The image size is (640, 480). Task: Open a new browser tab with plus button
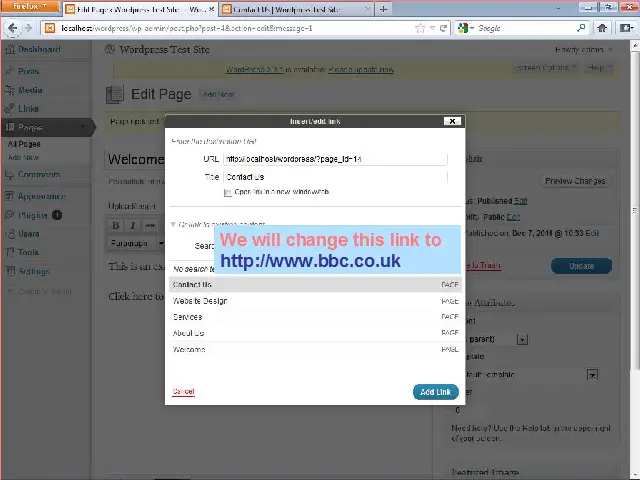[x=383, y=9]
